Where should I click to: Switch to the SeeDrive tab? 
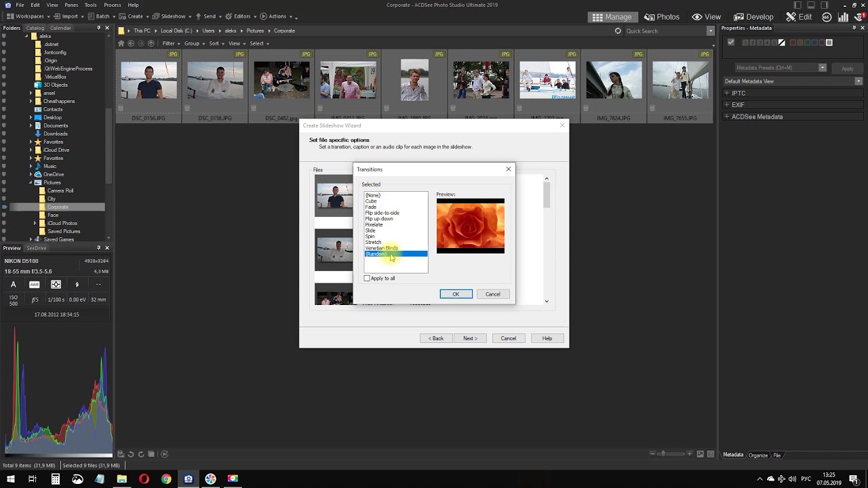[x=37, y=248]
